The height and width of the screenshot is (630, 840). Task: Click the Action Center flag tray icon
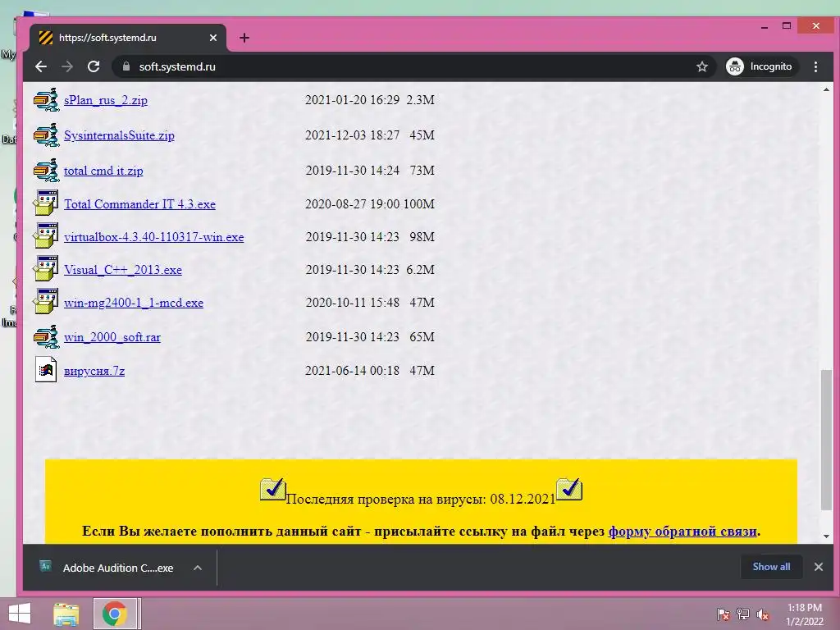point(723,614)
